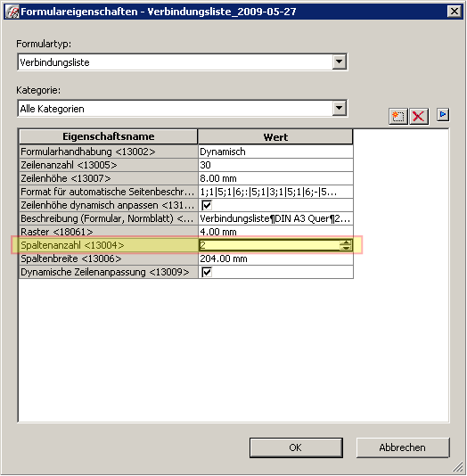Click the Wert column header
The width and height of the screenshot is (467, 476).
[275, 137]
